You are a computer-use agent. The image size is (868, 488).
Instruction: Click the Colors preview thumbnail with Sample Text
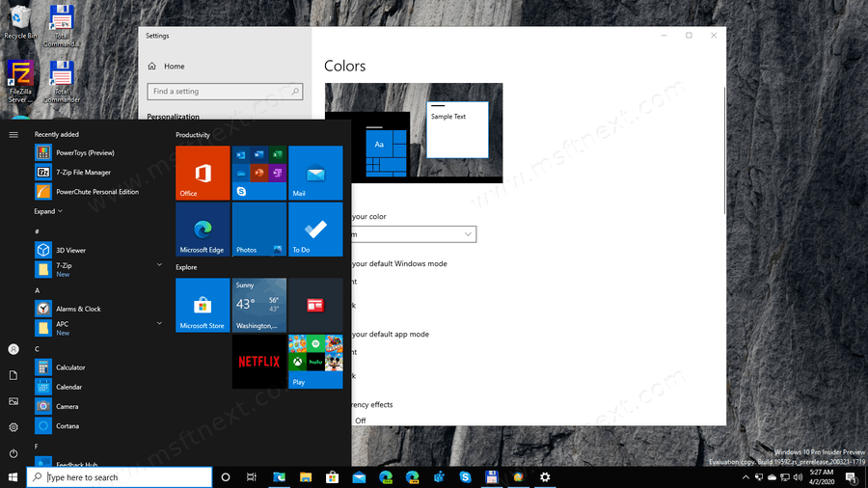[x=414, y=133]
